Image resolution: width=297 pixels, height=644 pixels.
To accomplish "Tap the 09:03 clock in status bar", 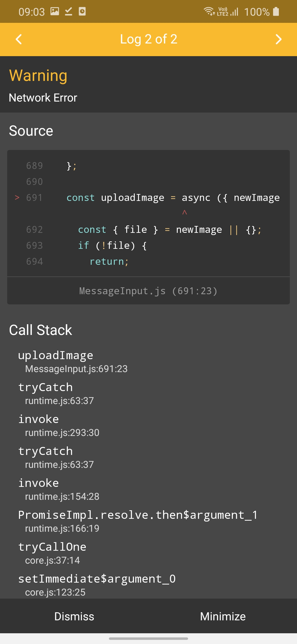I will tap(32, 12).
